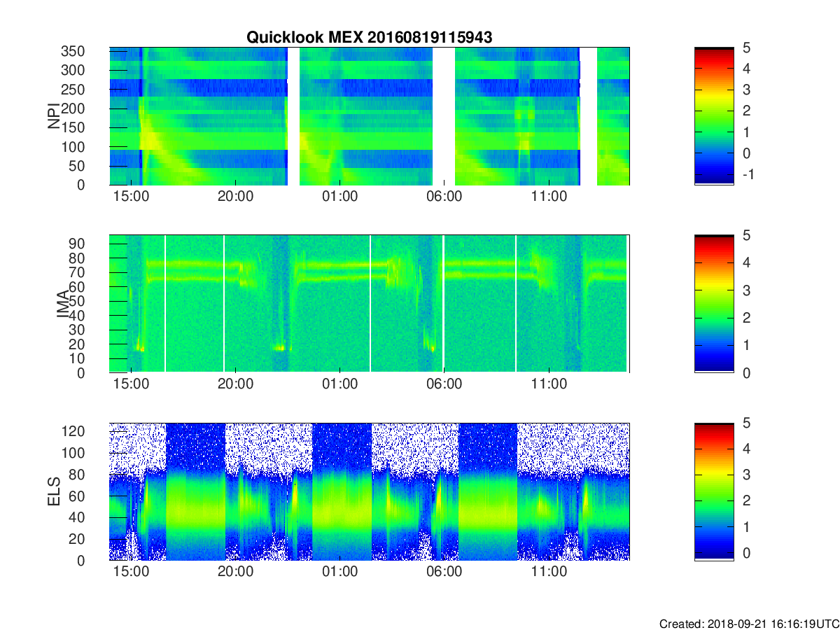Click the 06:00 label under IMA panel
The width and height of the screenshot is (840, 630).
click(444, 384)
